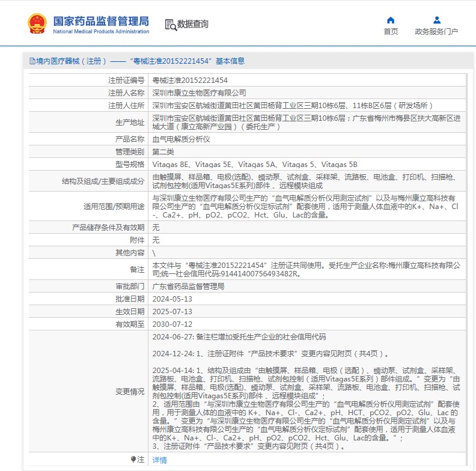Select the 2025-04-14 结构及组成 change entry

pos(307,383)
